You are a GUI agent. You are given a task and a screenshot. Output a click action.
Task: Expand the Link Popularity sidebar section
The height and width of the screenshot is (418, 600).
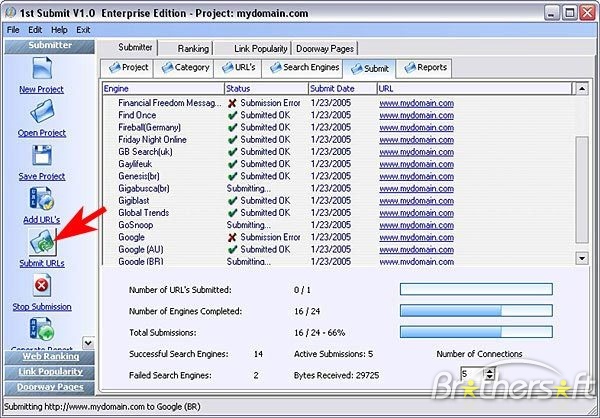point(50,372)
